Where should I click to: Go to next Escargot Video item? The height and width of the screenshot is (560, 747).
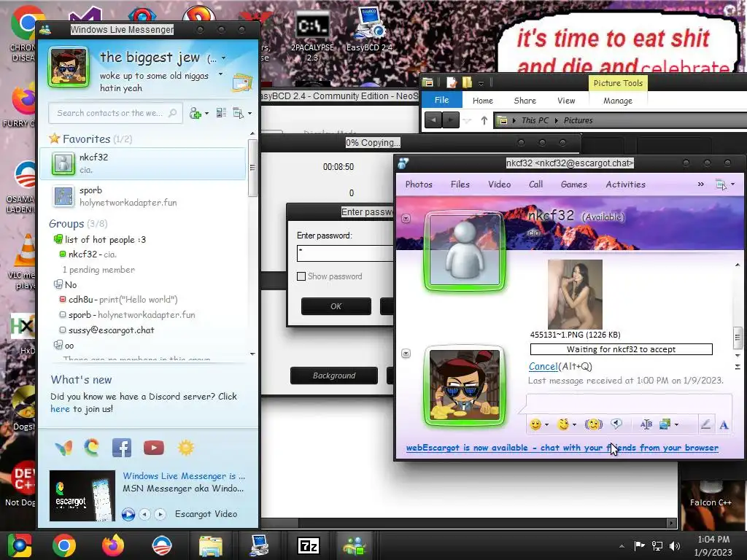[x=160, y=514]
